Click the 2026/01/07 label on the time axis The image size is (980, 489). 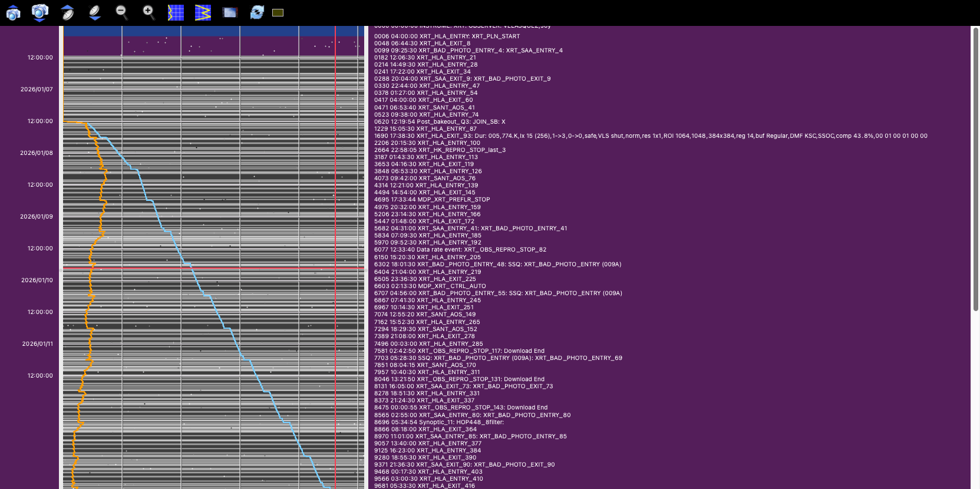click(37, 90)
